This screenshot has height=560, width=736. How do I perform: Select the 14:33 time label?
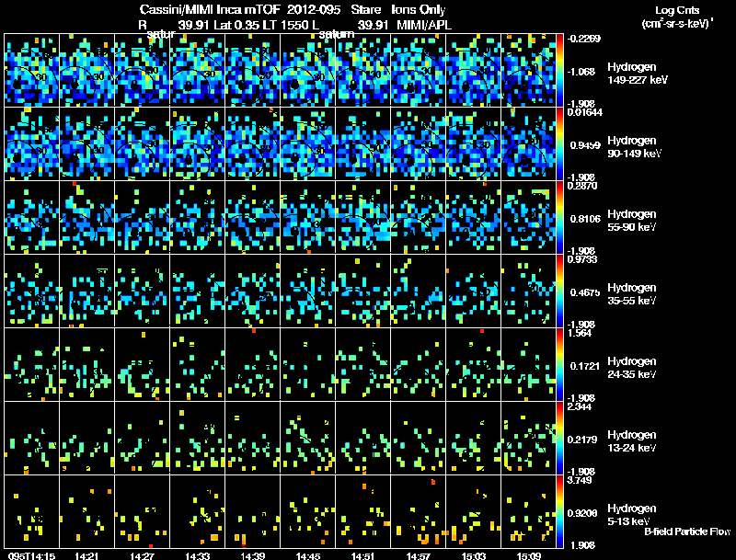click(x=197, y=556)
